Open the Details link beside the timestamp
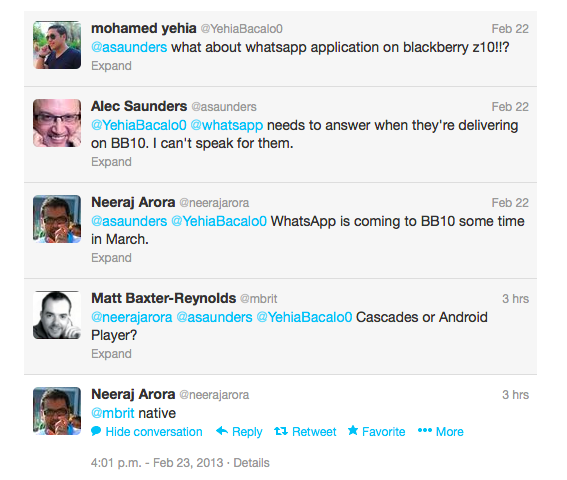The image size is (567, 480). click(251, 463)
